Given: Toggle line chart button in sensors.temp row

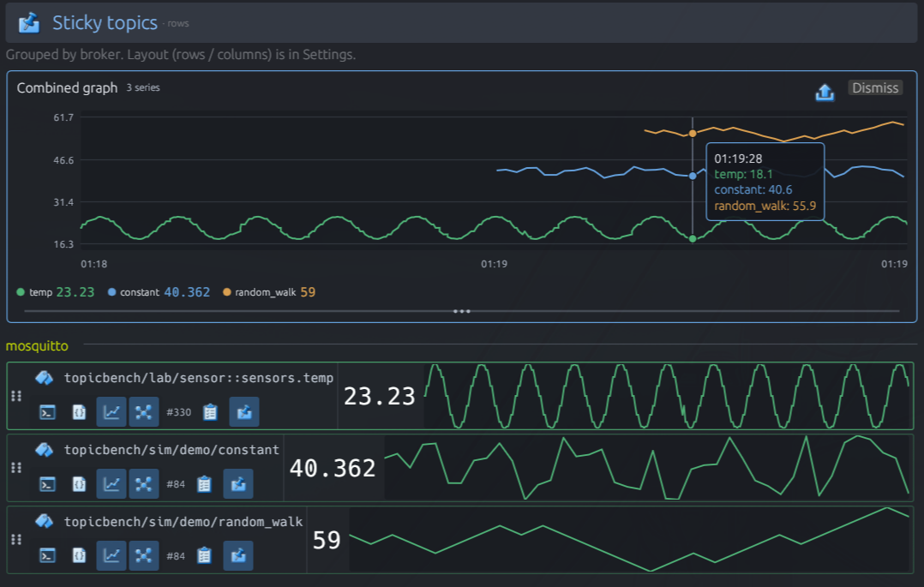Looking at the screenshot, I should (111, 411).
